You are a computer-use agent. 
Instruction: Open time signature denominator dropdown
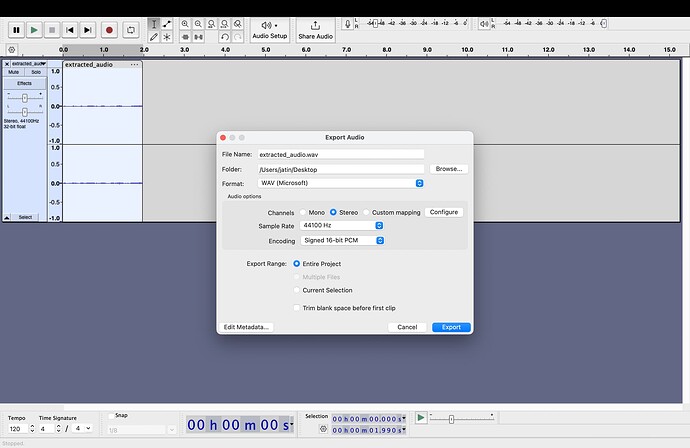pos(88,428)
